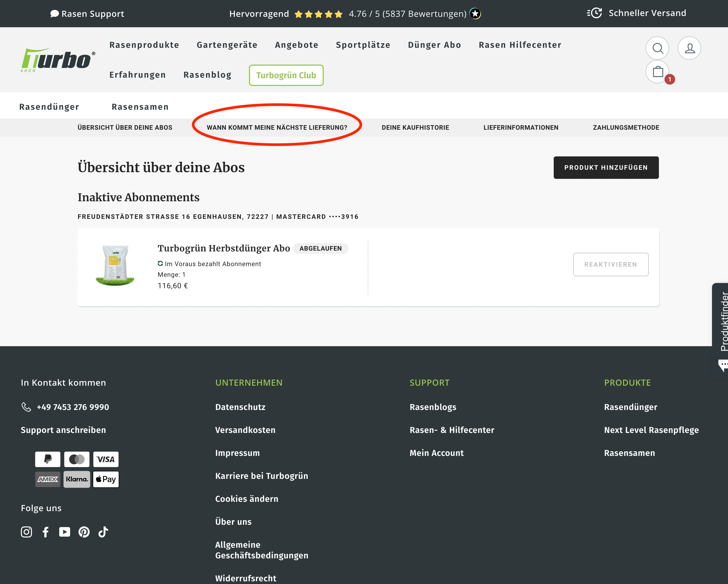Open Allgemeine Geschäftsbedingungen link

(x=262, y=550)
